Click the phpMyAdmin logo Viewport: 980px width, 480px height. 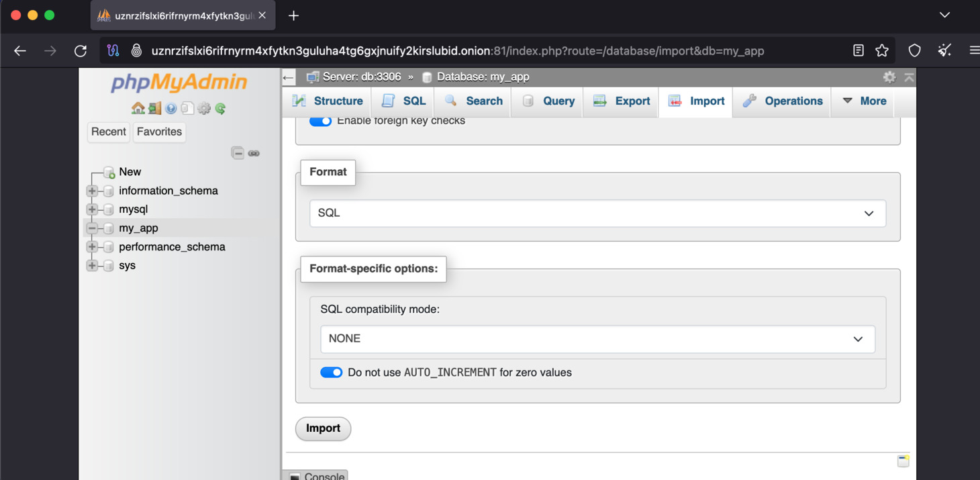pos(179,82)
